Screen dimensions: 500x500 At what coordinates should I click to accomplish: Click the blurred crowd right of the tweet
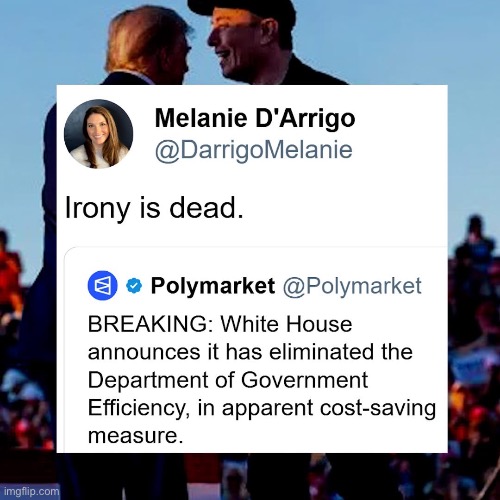(x=473, y=333)
